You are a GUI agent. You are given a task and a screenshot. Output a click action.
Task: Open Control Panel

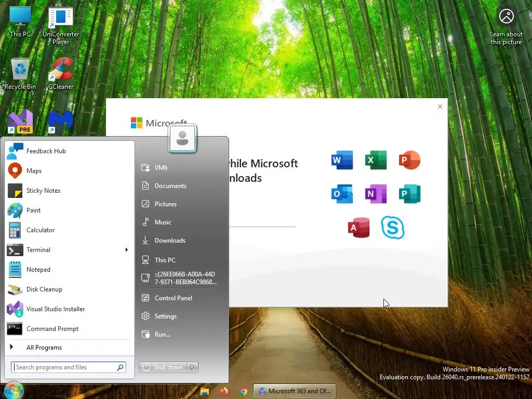click(x=182, y=298)
